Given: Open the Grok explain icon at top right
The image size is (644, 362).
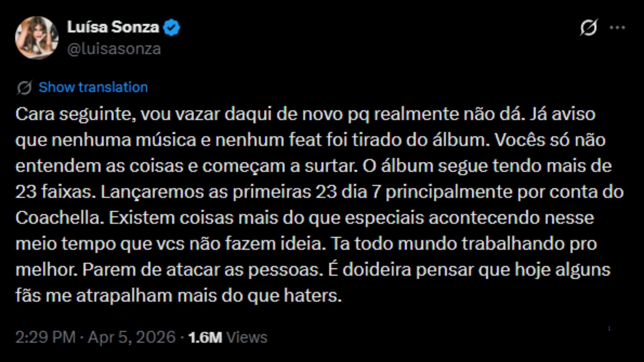Looking at the screenshot, I should (x=589, y=27).
